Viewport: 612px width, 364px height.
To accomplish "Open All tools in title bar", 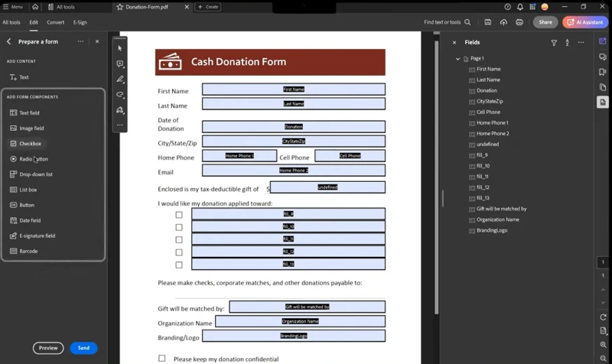I will click(61, 7).
